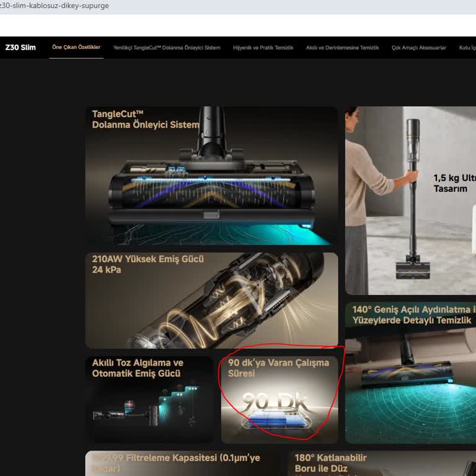Open the 1,5 kg ultra light design card
This screenshot has height=476, width=476.
coord(410,200)
